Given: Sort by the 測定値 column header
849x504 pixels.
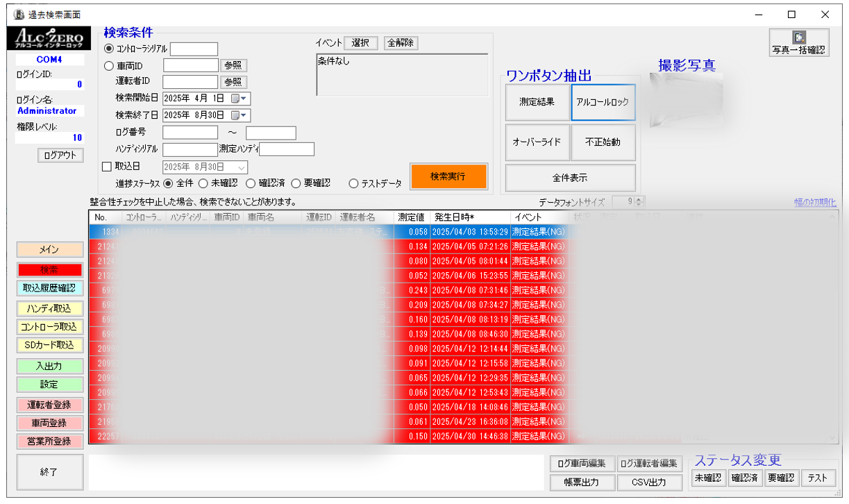Looking at the screenshot, I should pyautogui.click(x=412, y=217).
